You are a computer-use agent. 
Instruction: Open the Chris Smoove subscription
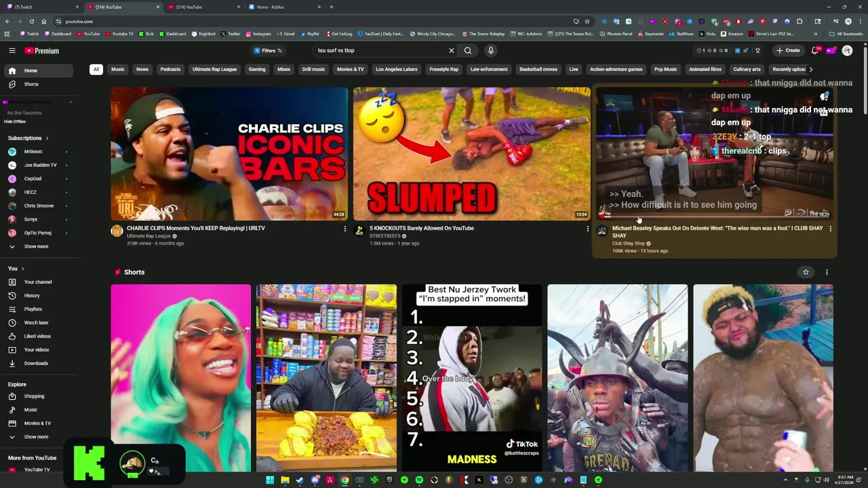[x=39, y=206]
